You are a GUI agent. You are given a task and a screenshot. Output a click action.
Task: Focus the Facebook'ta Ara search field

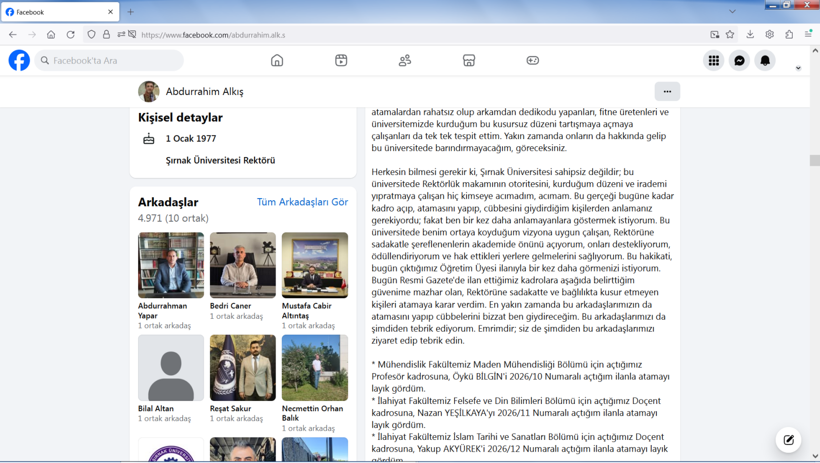pyautogui.click(x=109, y=60)
